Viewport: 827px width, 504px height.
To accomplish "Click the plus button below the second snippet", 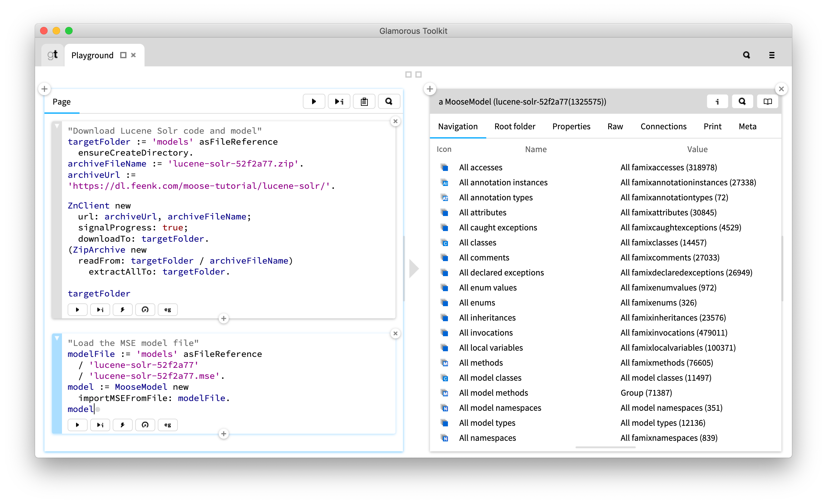I will pos(223,434).
